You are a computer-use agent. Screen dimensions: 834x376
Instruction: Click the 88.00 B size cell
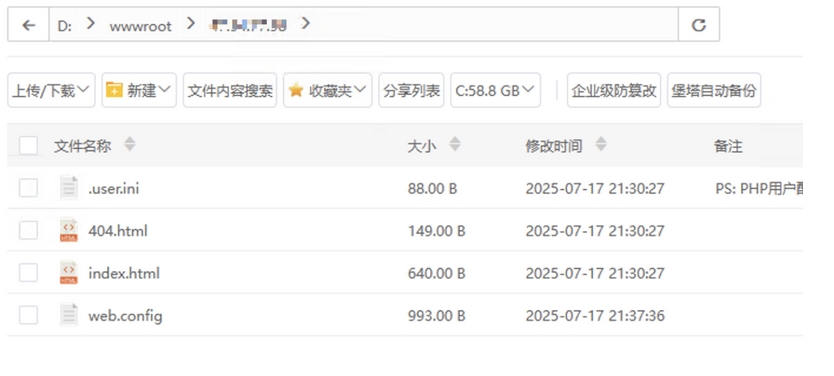[432, 188]
